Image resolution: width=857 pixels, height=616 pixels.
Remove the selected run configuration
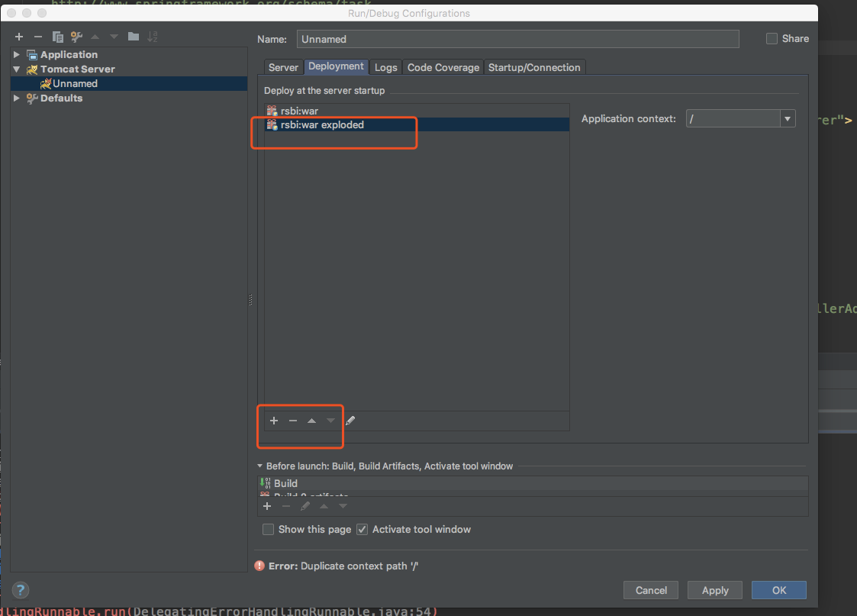tap(38, 36)
